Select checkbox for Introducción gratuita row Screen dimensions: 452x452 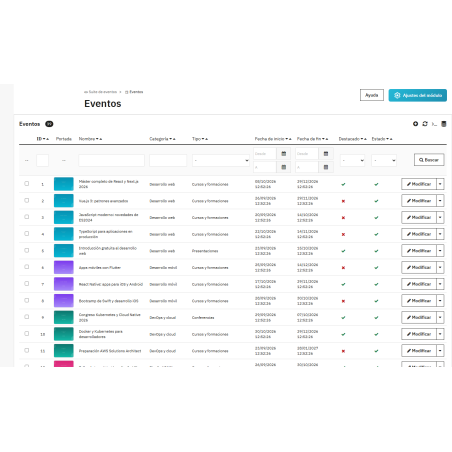coord(27,250)
